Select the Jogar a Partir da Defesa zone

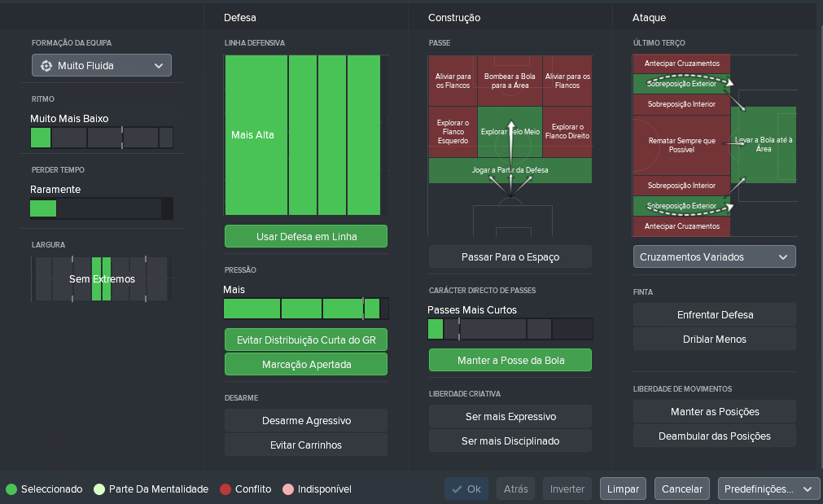click(x=510, y=171)
